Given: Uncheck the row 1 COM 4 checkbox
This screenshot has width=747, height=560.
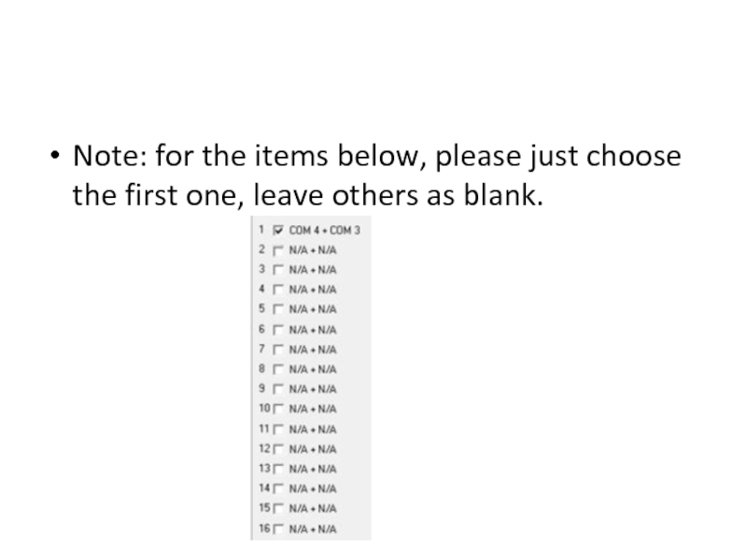Looking at the screenshot, I should coord(277,230).
